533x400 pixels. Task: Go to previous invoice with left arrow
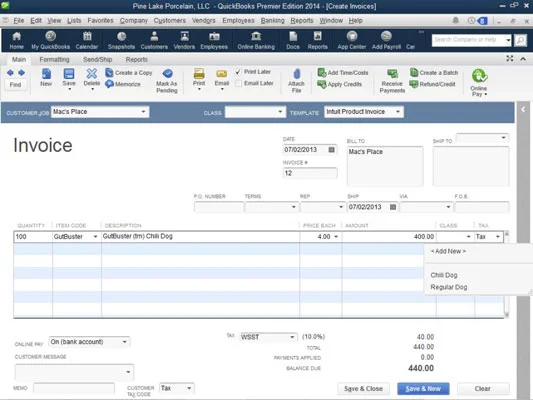11,72
